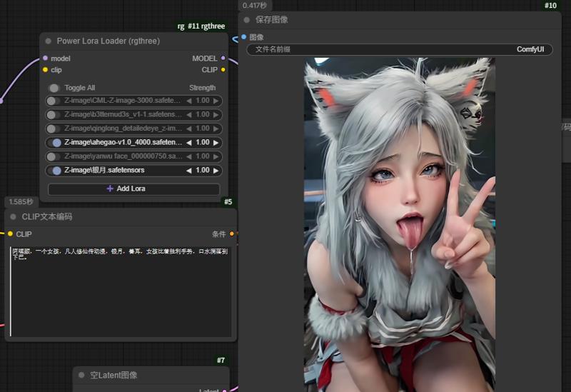Collapse the Power Lora Loader node via its title dot
This screenshot has width=571, height=392.
tap(49, 41)
